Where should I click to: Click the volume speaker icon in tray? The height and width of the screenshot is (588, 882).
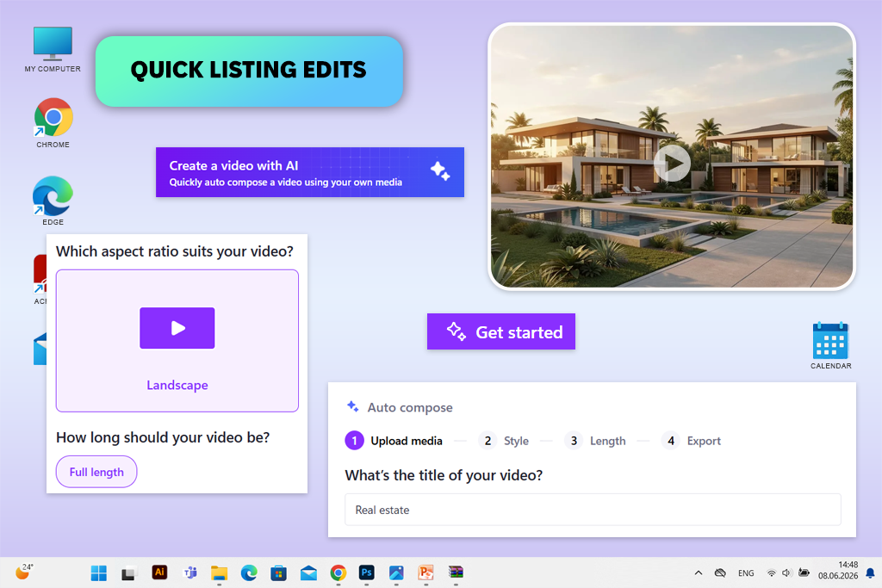pos(786,573)
